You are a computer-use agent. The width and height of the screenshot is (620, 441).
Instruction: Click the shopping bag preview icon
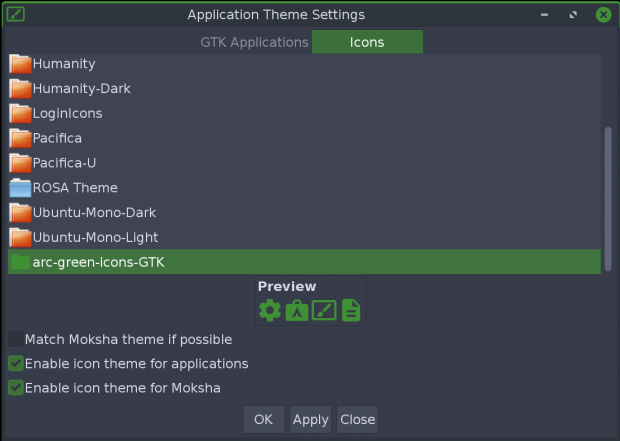click(x=297, y=310)
